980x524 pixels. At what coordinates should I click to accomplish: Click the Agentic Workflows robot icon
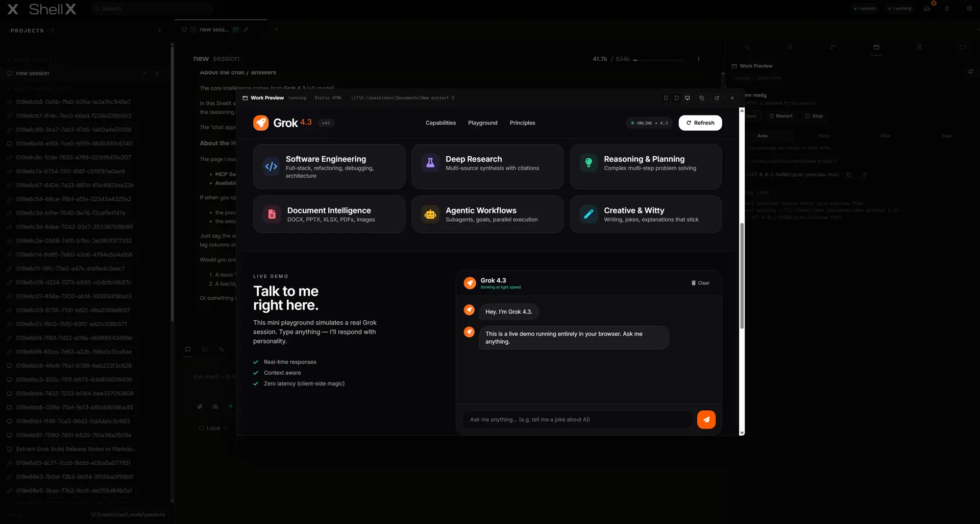click(x=430, y=214)
